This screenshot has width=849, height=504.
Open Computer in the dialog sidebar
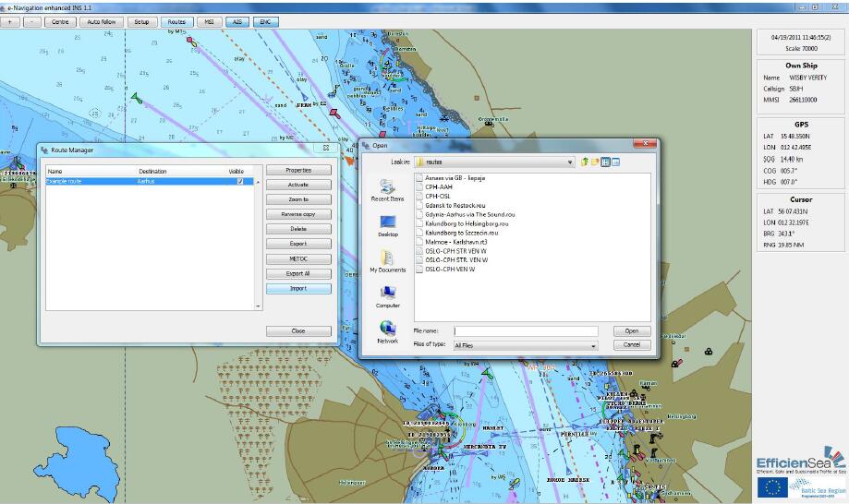pyautogui.click(x=388, y=297)
